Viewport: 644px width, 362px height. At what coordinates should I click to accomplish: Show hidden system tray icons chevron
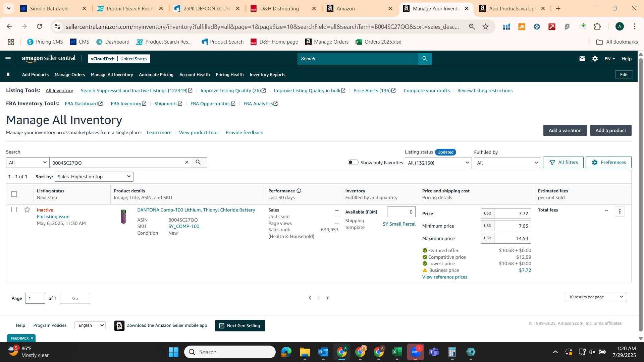point(555,352)
